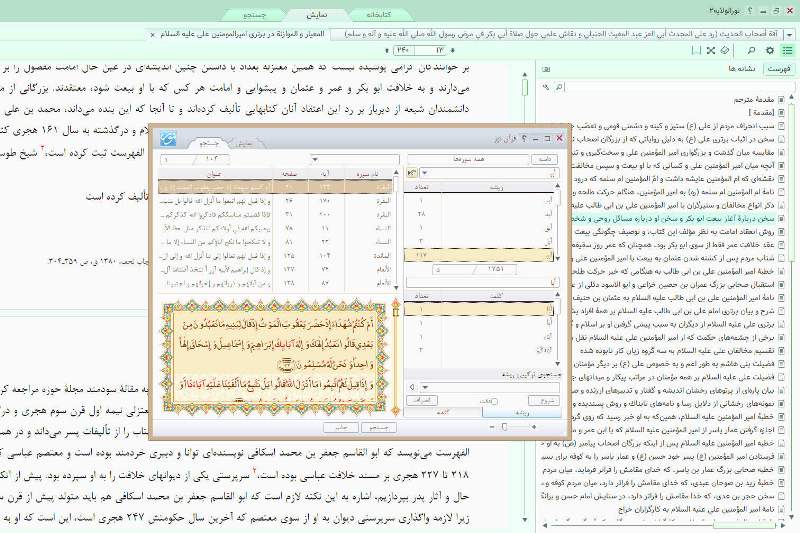Click zoom-out minus icon in Quran dialog

coord(492,427)
